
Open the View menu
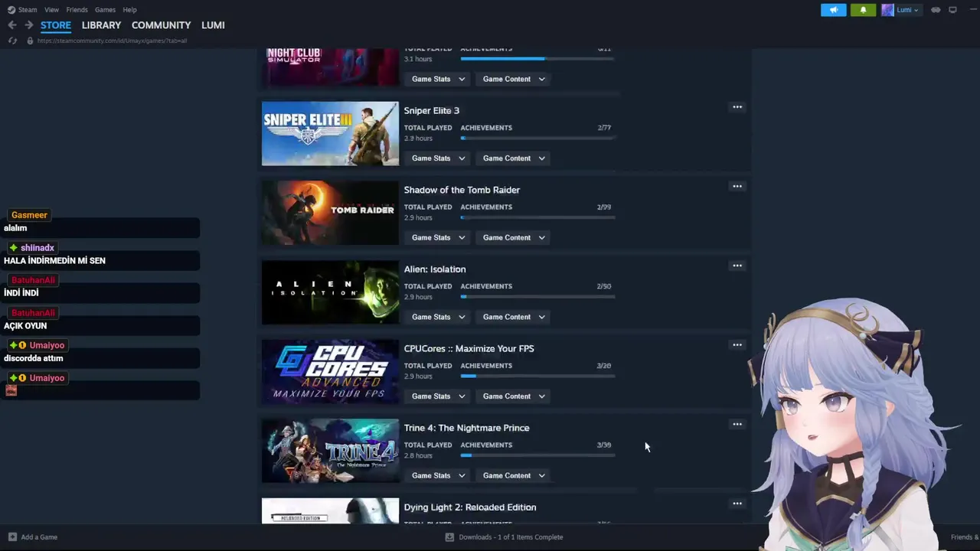(x=51, y=10)
